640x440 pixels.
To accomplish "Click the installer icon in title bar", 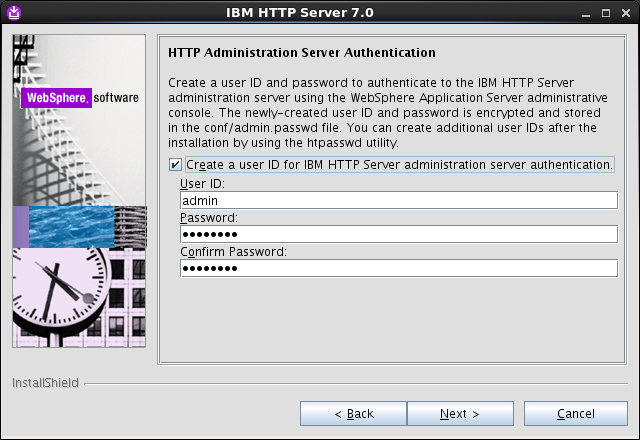I will pos(14,13).
